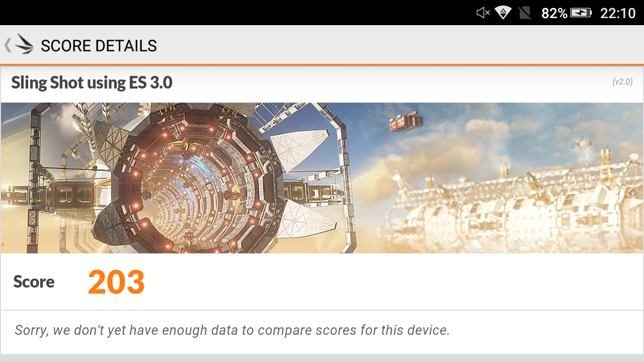Viewport: 644px width, 362px height.
Task: Tap the SCORE DETAILS title
Action: tap(99, 46)
